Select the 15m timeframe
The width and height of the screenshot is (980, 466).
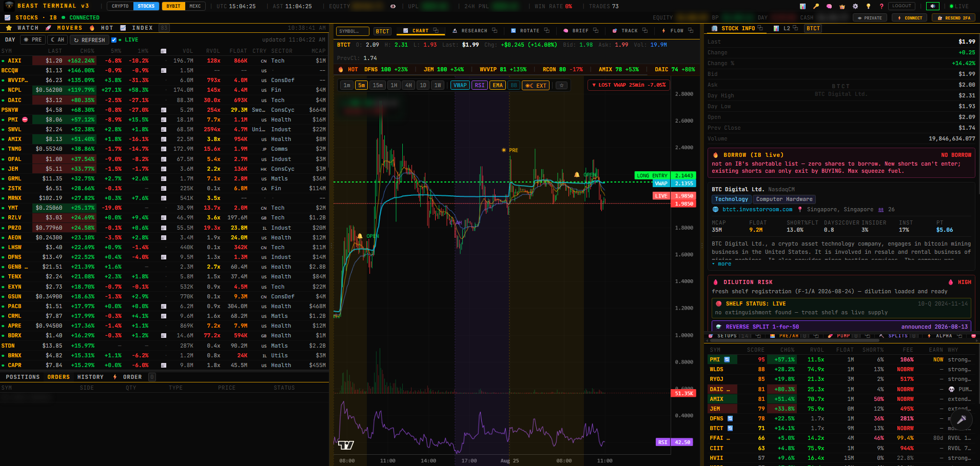coord(378,85)
